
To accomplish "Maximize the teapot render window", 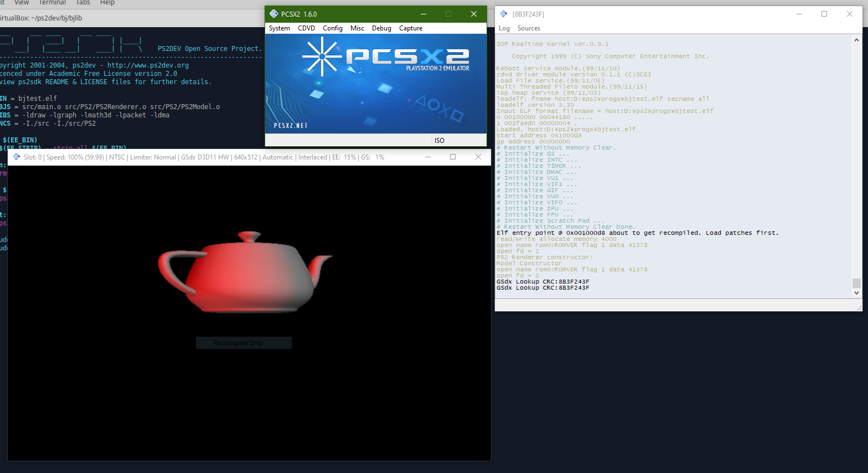I will click(453, 157).
